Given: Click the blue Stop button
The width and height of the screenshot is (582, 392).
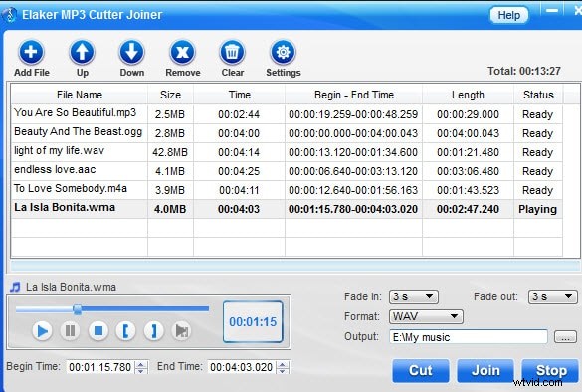Looking at the screenshot, I should [551, 370].
